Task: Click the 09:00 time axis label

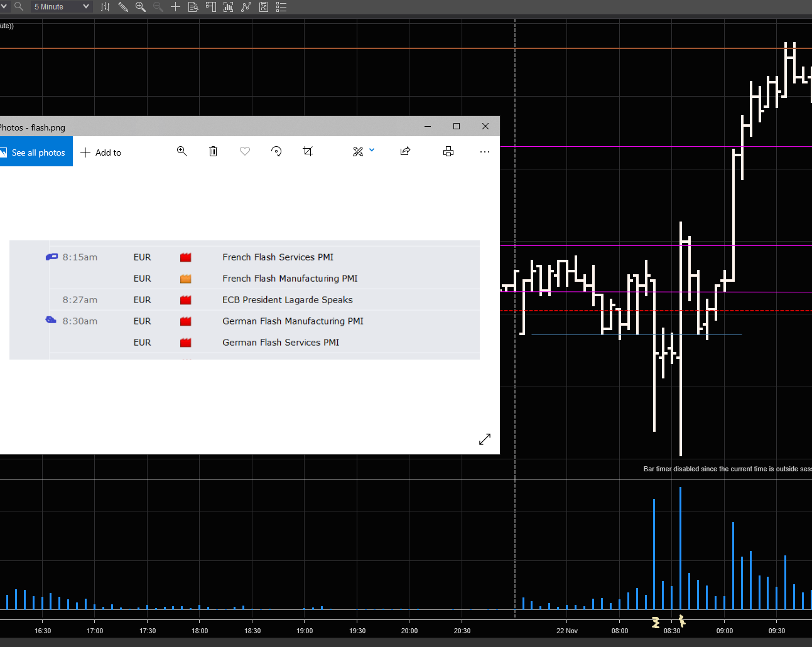Action: 725,631
